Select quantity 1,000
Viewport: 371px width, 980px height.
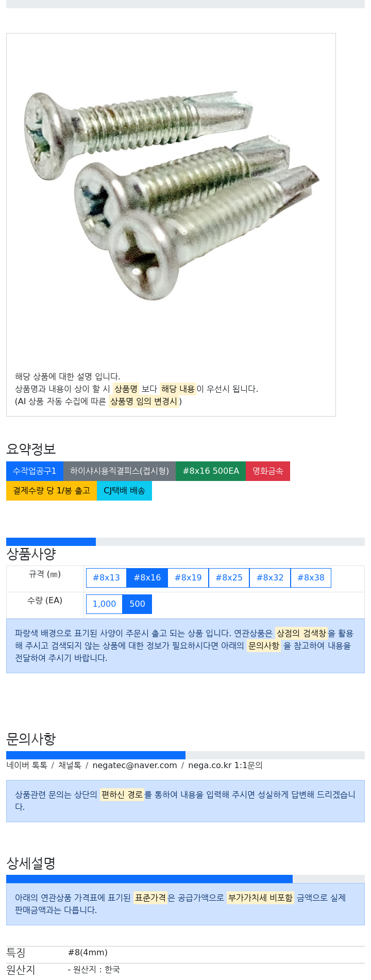[x=104, y=604]
